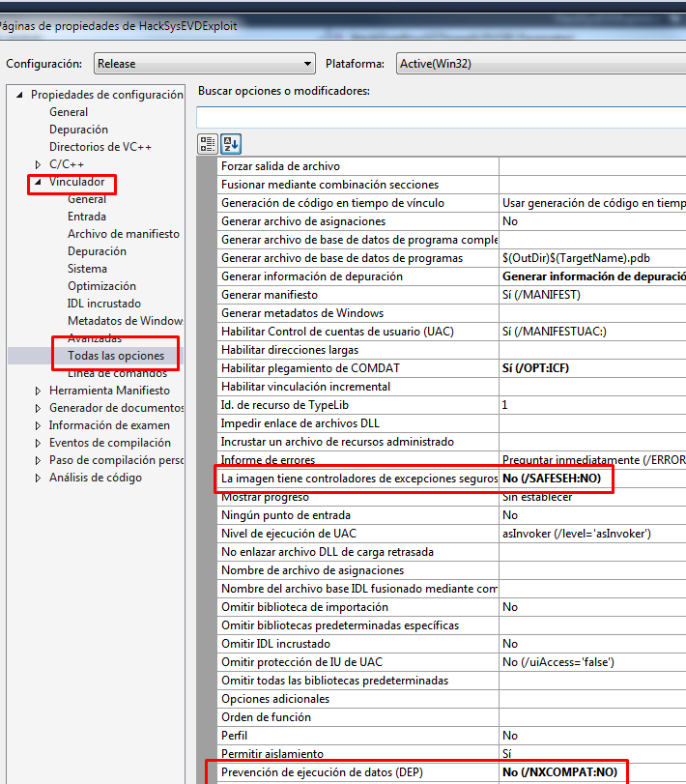Expand the C/C++ tree node
Image resolution: width=686 pixels, height=784 pixels.
[38, 164]
